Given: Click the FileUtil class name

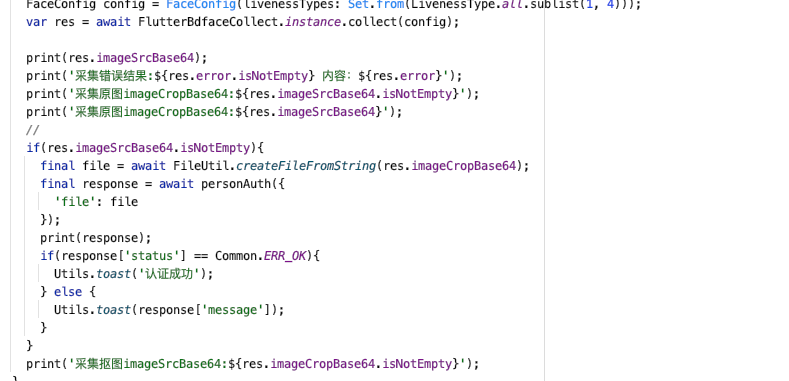Looking at the screenshot, I should point(201,166).
